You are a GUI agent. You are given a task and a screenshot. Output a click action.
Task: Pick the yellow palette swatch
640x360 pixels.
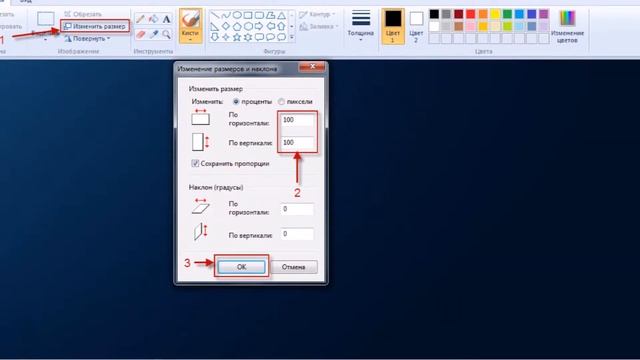coord(495,14)
